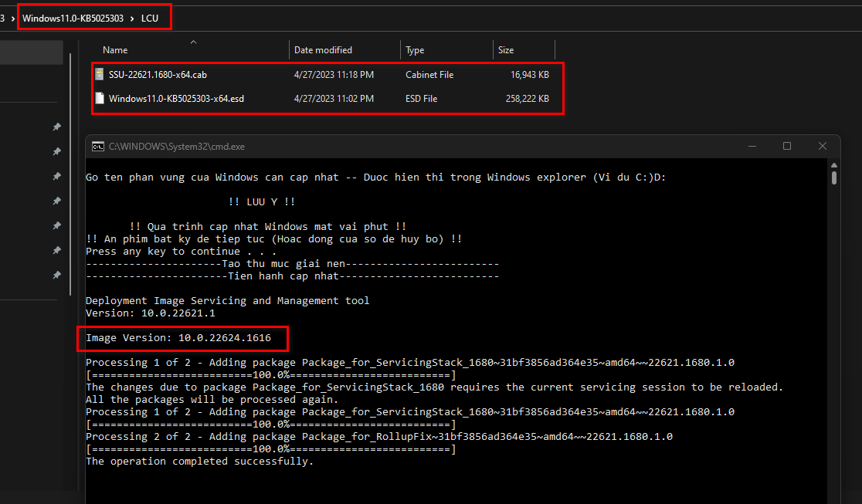Click the 'The operation completed successfully.' line
This screenshot has height=504, width=862.
(199, 462)
